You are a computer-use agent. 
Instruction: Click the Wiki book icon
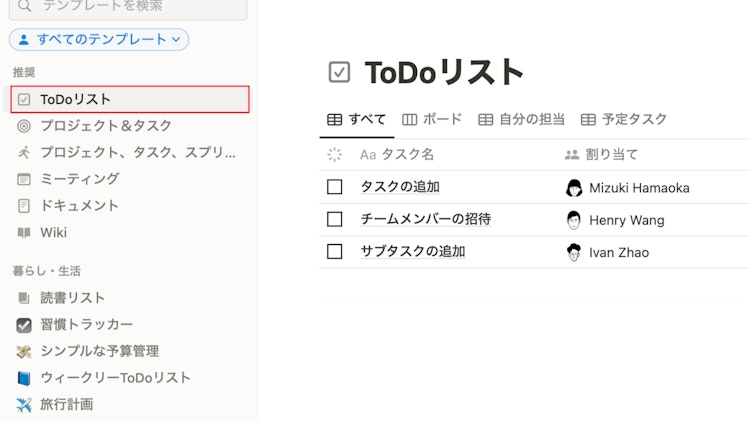pos(24,233)
